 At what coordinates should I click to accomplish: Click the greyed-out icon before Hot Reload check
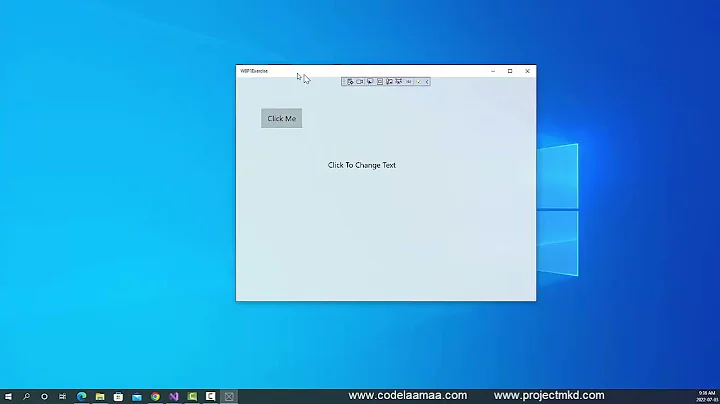[x=409, y=82]
